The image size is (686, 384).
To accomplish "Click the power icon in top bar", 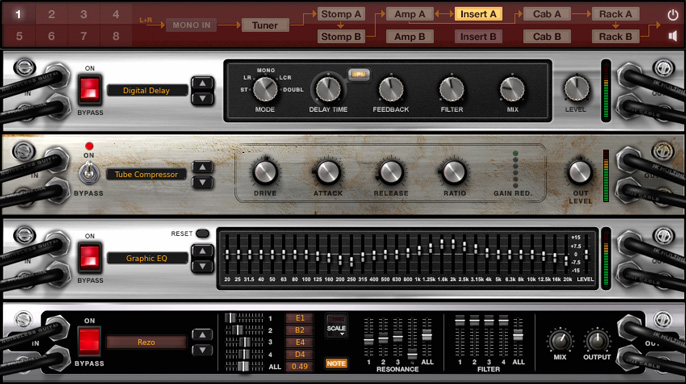I will (673, 15).
